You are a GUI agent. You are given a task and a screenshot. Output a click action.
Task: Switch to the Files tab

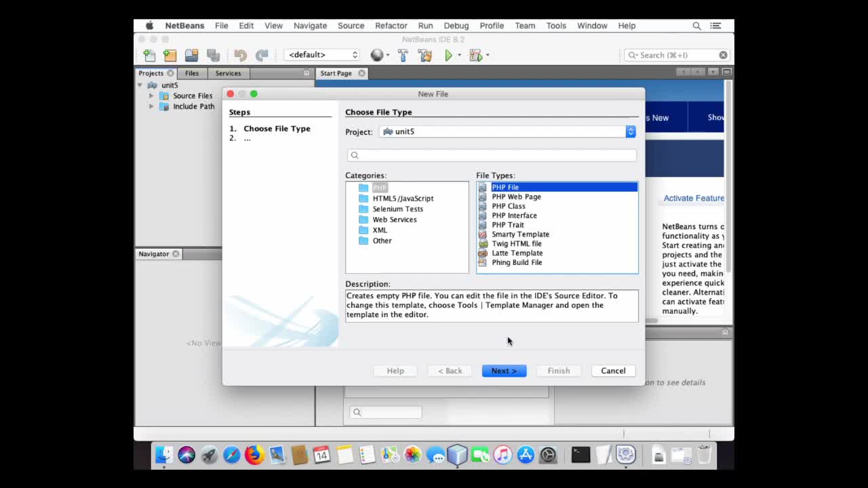(x=192, y=73)
